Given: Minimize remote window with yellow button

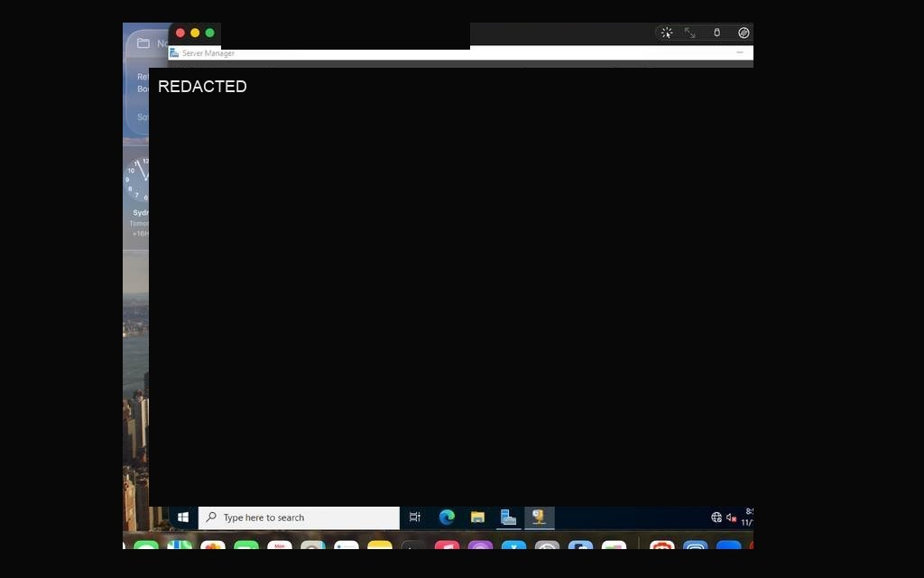Looking at the screenshot, I should coord(195,33).
